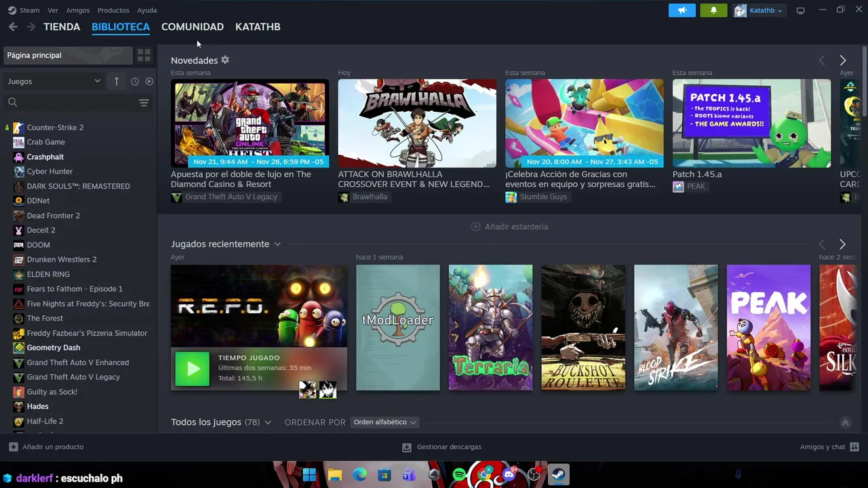The image size is (868, 488).
Task: Open collections grid view icon
Action: [144, 56]
